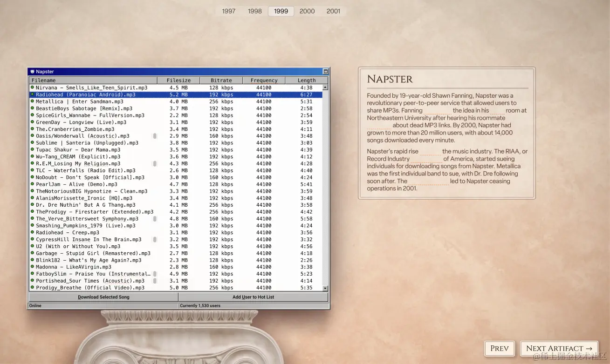This screenshot has height=364, width=610.
Task: Open the 2000 year tab
Action: 307,11
